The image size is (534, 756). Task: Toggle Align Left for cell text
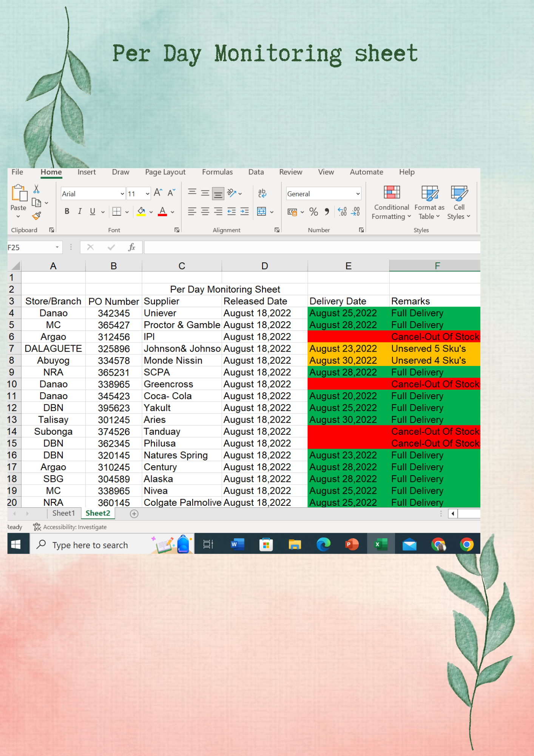click(x=192, y=212)
